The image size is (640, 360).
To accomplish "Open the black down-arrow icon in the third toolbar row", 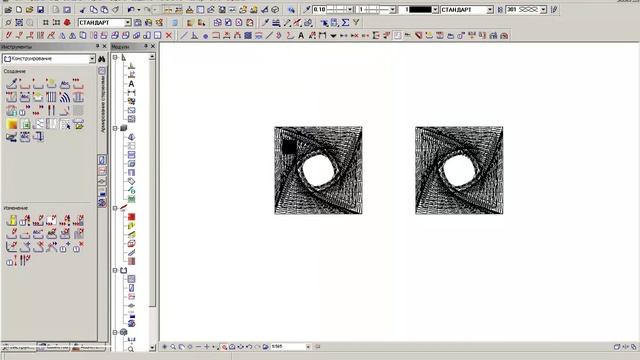I will tap(333, 36).
